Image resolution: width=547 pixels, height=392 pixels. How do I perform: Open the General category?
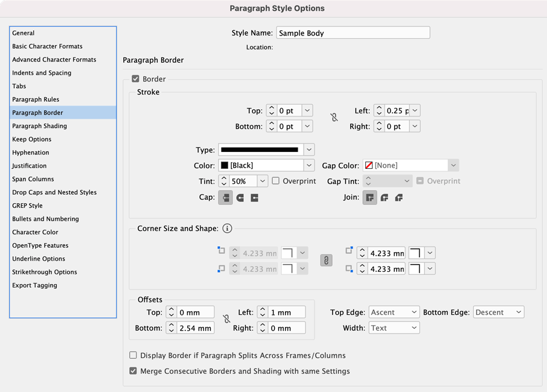(x=63, y=33)
